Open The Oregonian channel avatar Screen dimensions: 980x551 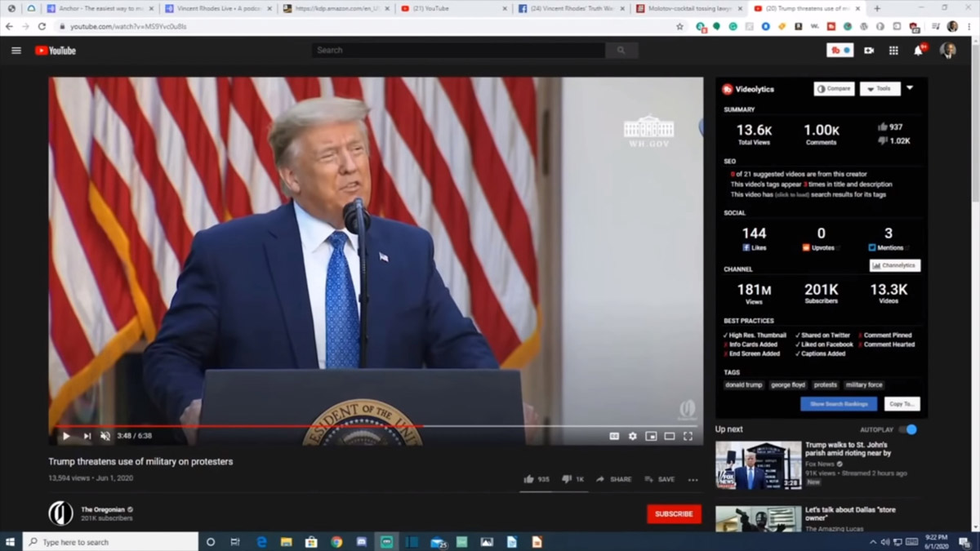pyautogui.click(x=60, y=513)
